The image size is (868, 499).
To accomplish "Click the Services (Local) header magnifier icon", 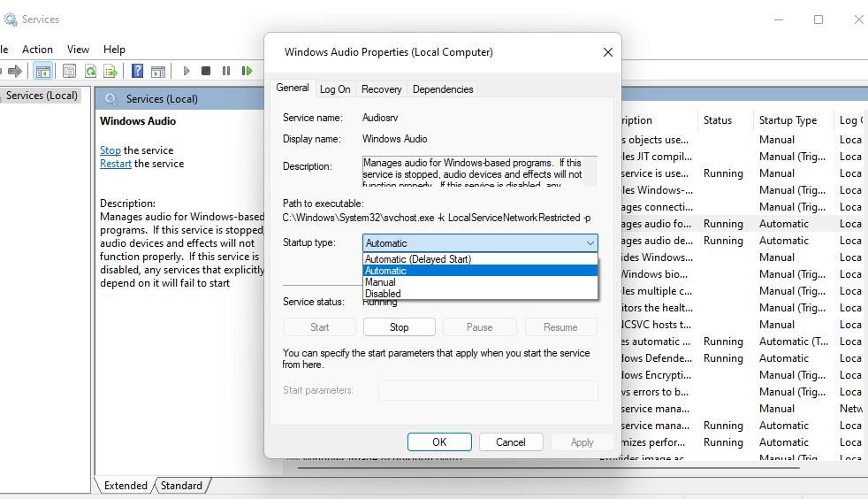I will point(111,99).
